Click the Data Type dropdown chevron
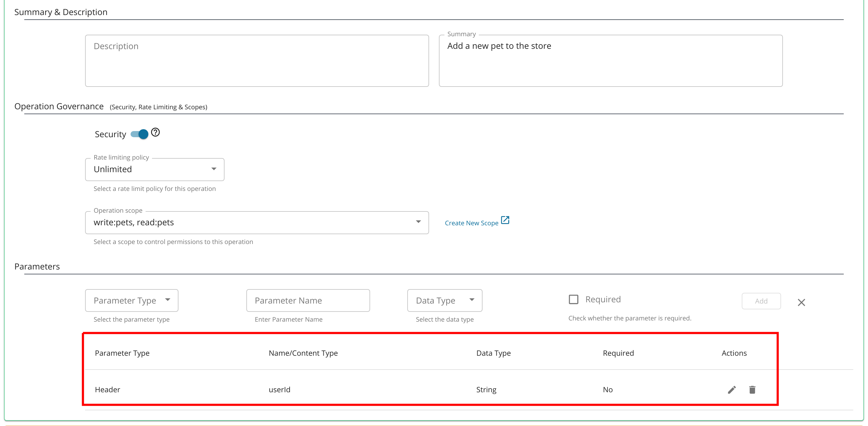This screenshot has height=426, width=868. pyautogui.click(x=472, y=300)
